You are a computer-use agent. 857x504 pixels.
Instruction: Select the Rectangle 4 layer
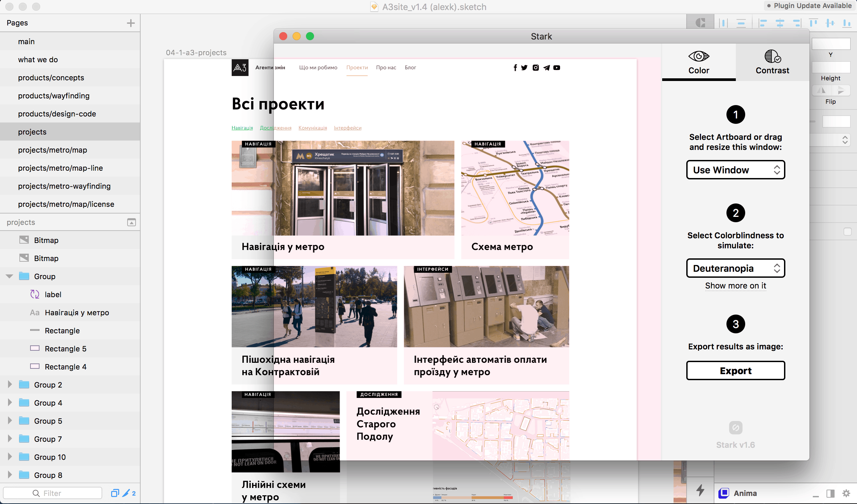(x=70, y=366)
